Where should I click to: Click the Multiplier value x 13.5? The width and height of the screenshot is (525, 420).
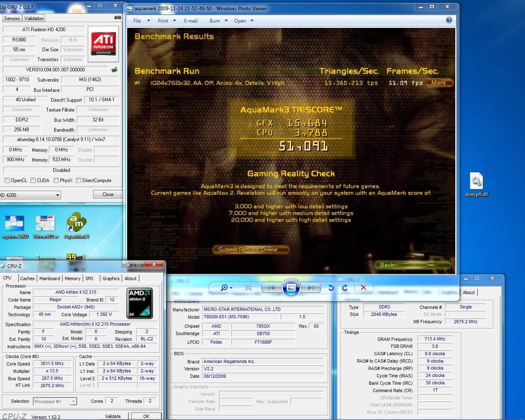(52, 371)
